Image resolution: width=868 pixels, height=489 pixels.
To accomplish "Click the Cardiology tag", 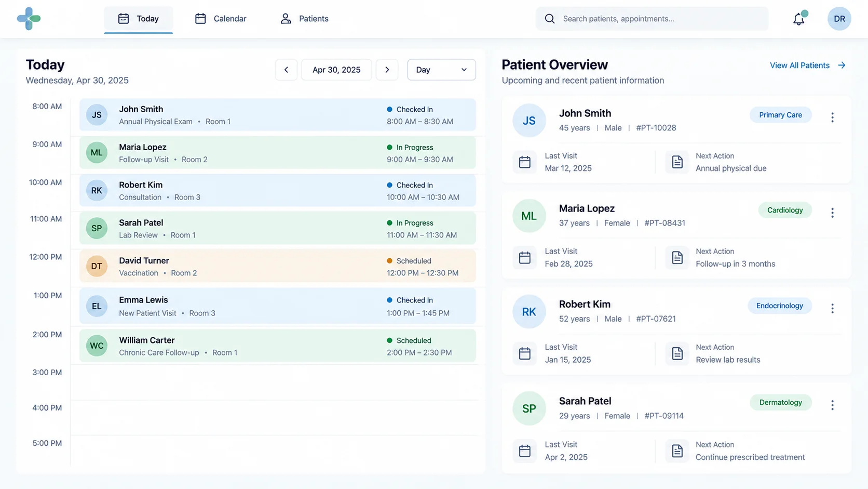I will tap(785, 210).
